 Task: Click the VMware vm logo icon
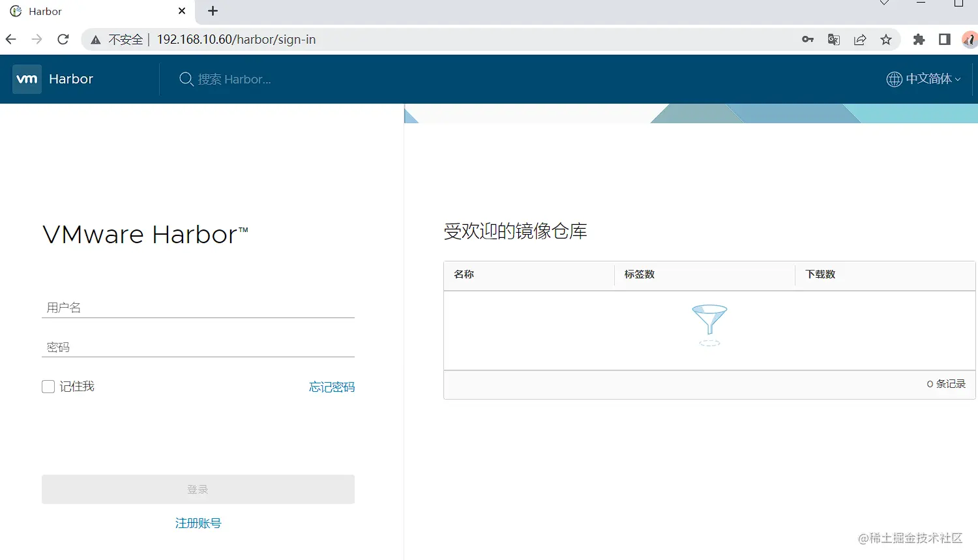pyautogui.click(x=27, y=79)
